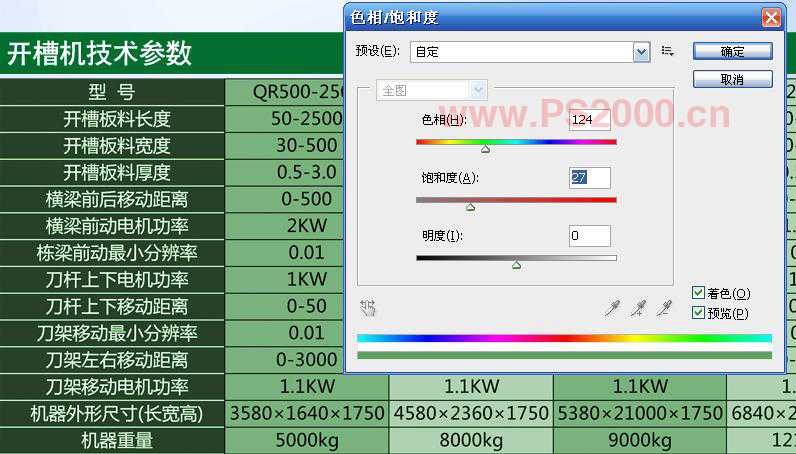Click the 色相 hue slider handle
This screenshot has height=454, width=796.
click(485, 149)
